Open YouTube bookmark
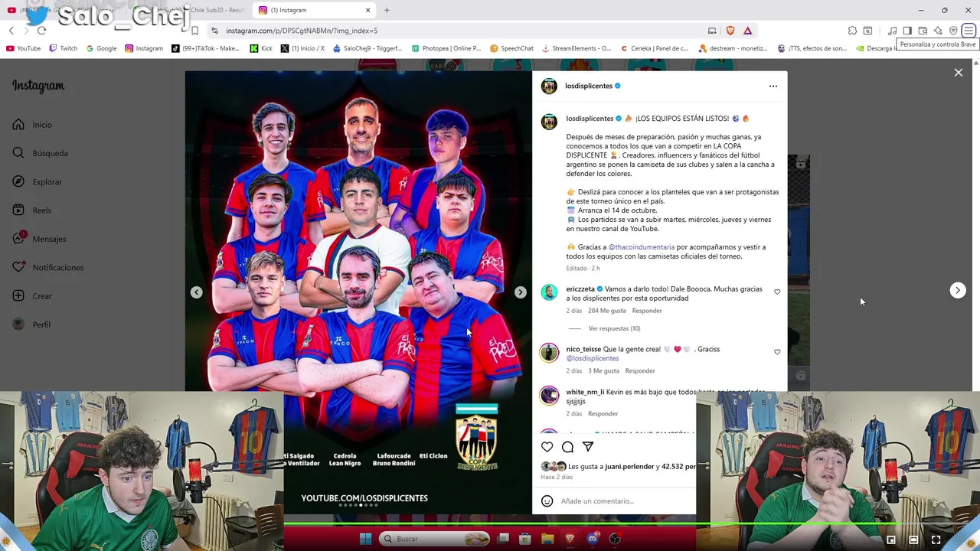This screenshot has height=551, width=980. 23,48
